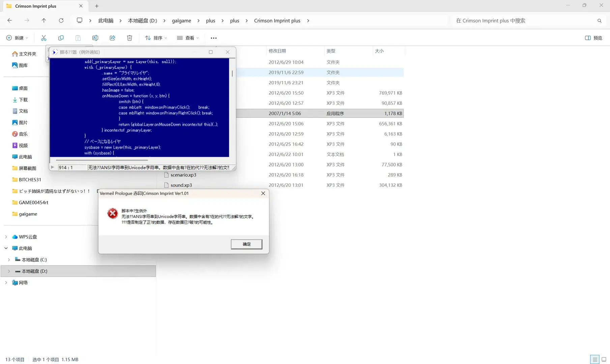
Task: Open 屏幕截图 folder in the sidebar
Action: (24, 168)
